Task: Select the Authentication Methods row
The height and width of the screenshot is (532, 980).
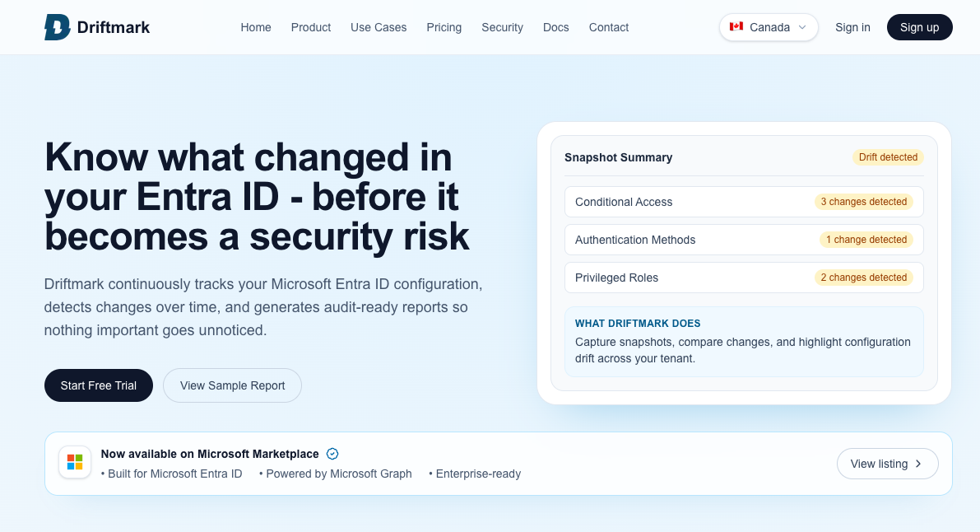Action: tap(744, 240)
